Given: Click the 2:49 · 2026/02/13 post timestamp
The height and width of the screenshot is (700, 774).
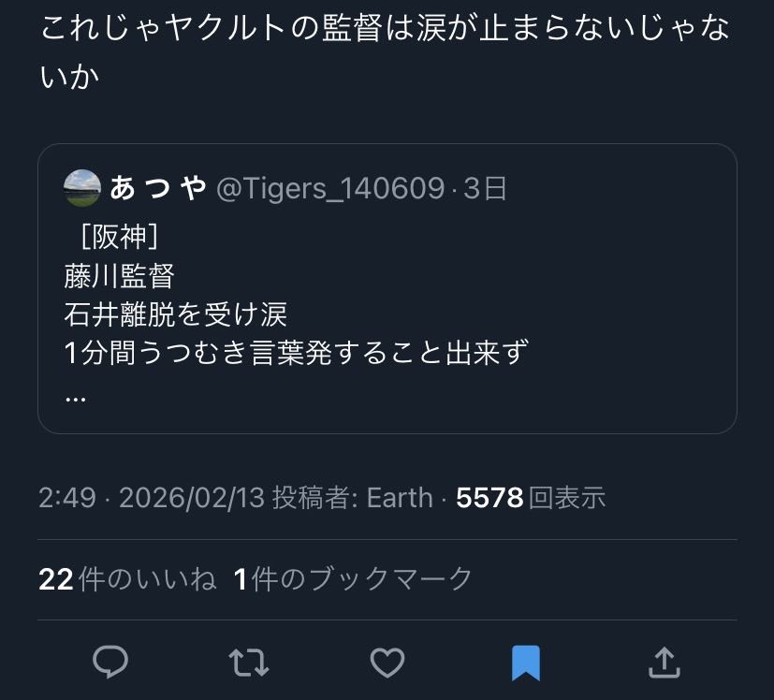Looking at the screenshot, I should click(x=150, y=498).
